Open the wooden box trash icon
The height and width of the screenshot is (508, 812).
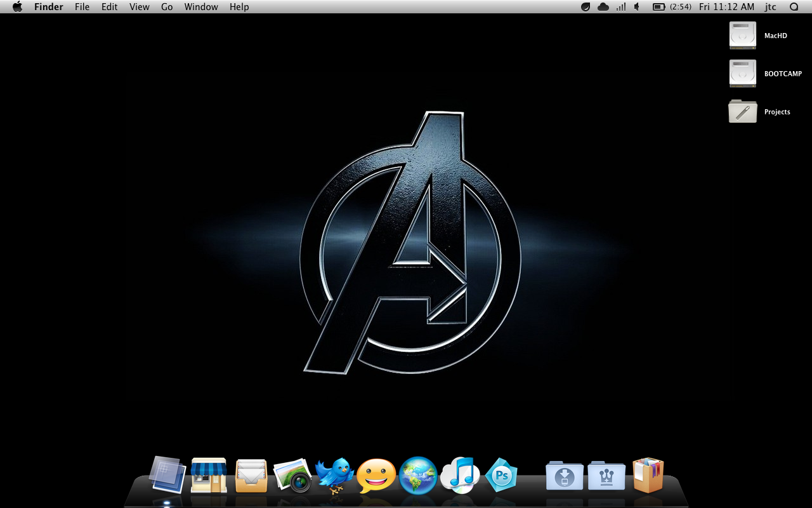(648, 475)
